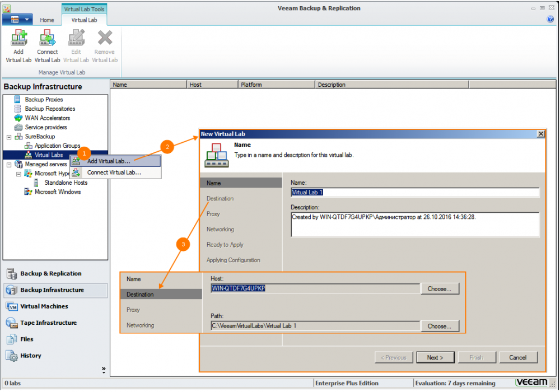This screenshot has width=560, height=392.
Task: Select Standalone Hosts tree item
Action: point(66,183)
